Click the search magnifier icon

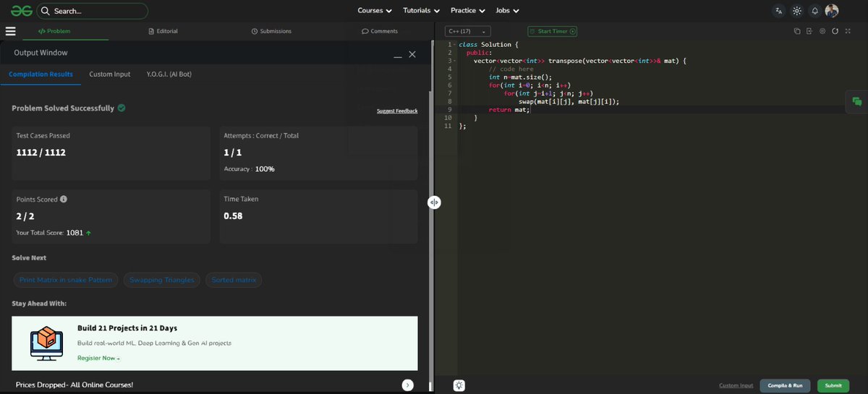46,11
